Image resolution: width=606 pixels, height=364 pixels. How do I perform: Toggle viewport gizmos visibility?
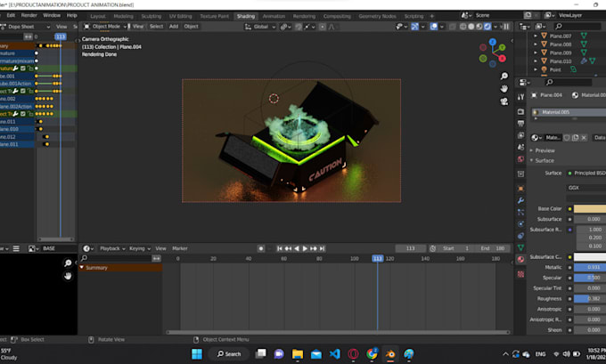[x=414, y=27]
